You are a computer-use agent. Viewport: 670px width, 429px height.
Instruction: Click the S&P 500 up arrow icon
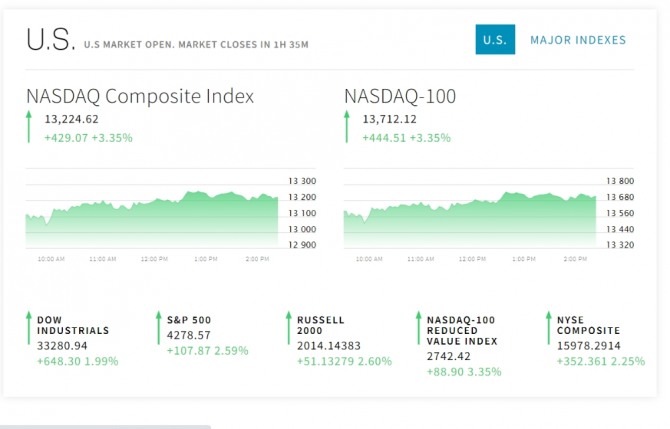[x=158, y=328]
